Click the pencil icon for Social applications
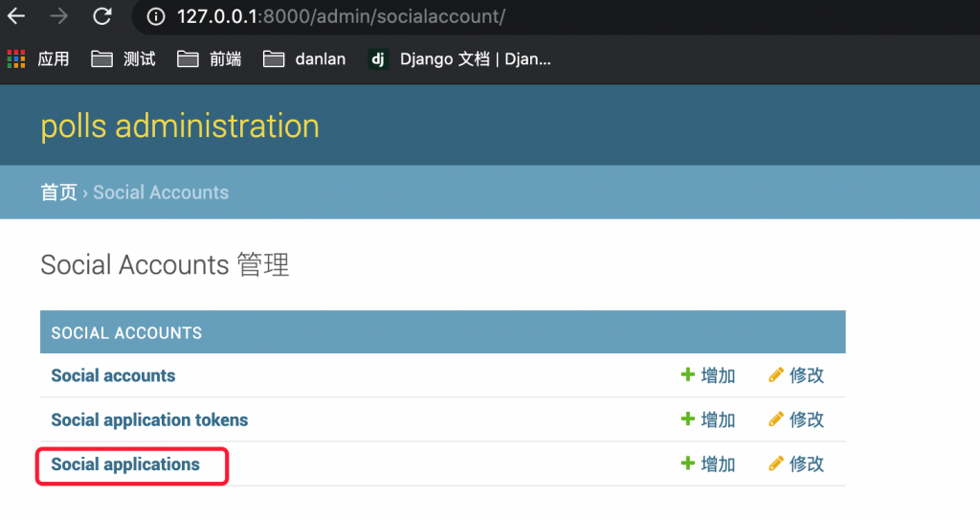 point(776,463)
